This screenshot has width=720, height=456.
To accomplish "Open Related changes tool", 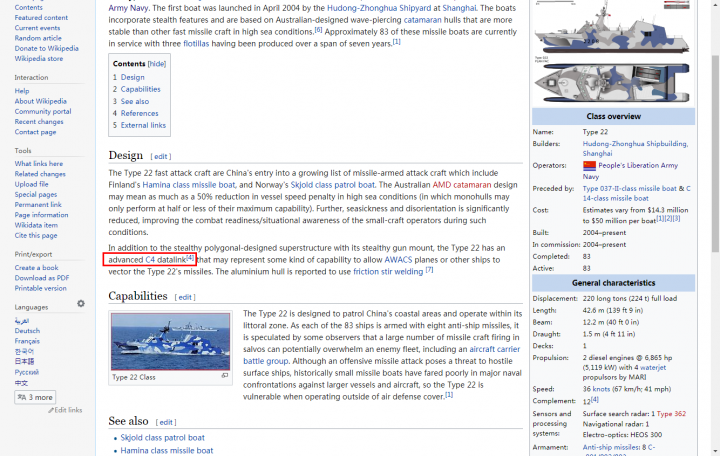I will pos(40,174).
